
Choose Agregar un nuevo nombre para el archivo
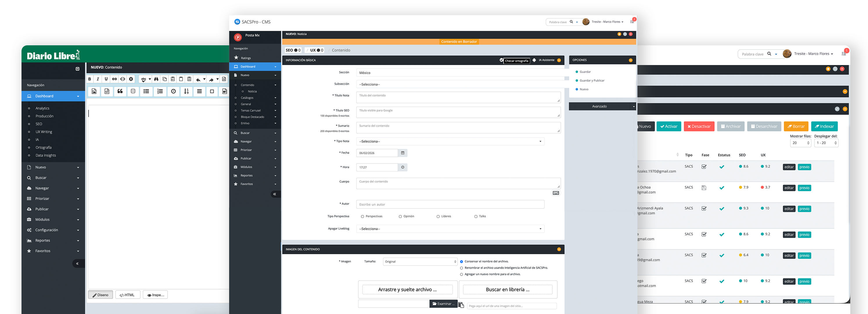pyautogui.click(x=462, y=274)
